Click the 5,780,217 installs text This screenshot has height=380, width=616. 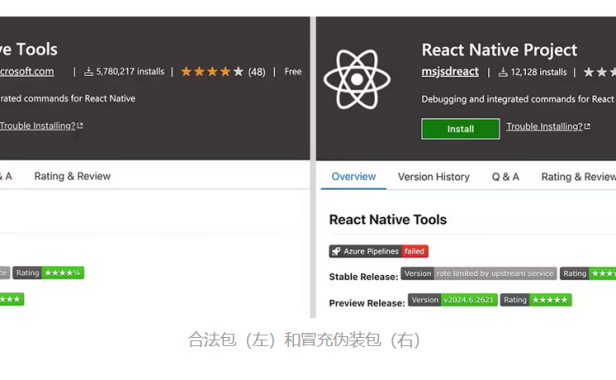pyautogui.click(x=130, y=72)
